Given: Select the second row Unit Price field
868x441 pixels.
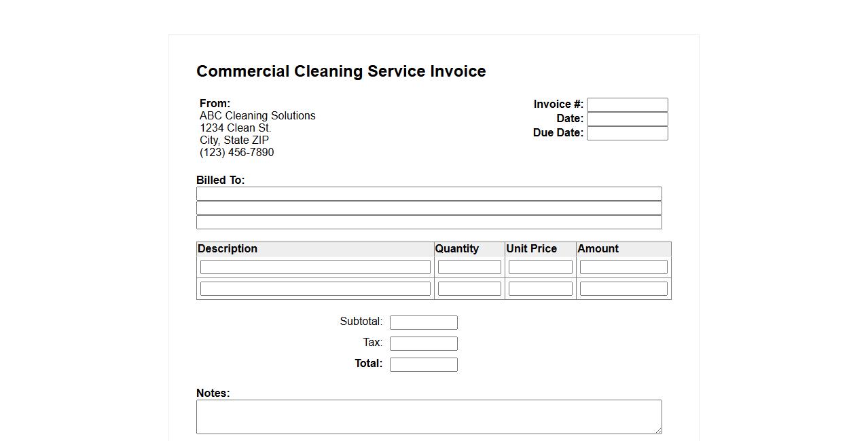Looking at the screenshot, I should coord(540,289).
